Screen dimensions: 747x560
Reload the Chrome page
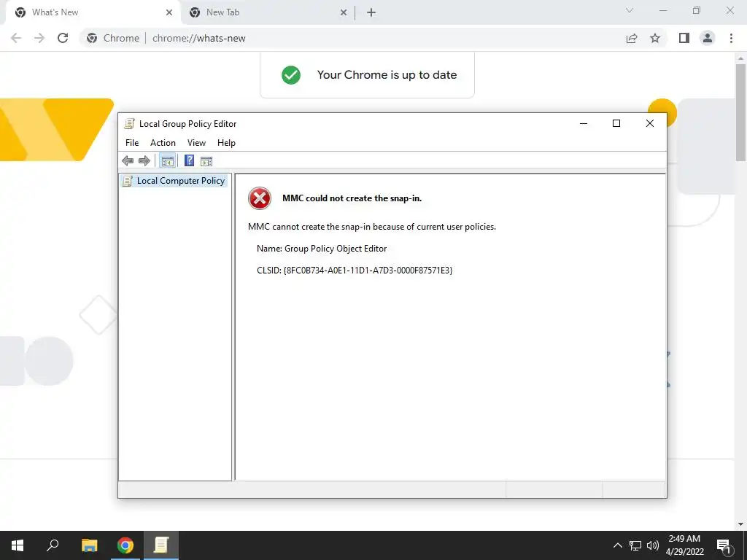[63, 38]
